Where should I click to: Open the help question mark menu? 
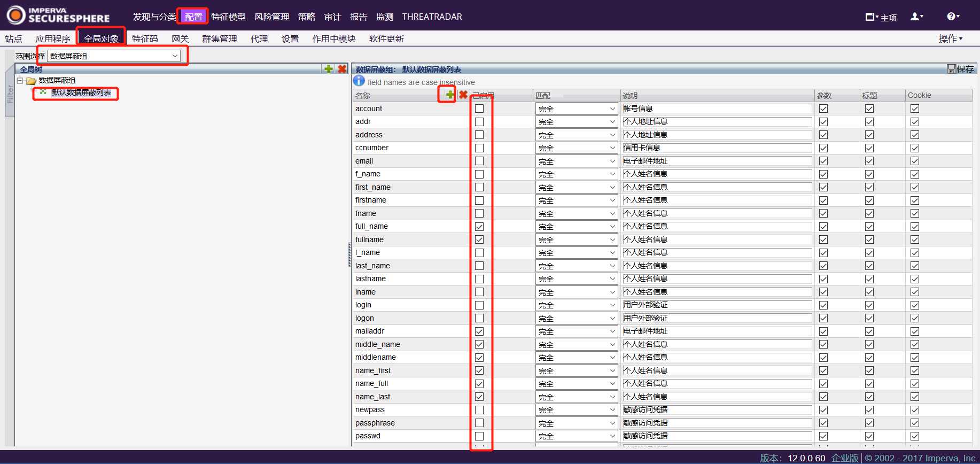[x=953, y=17]
